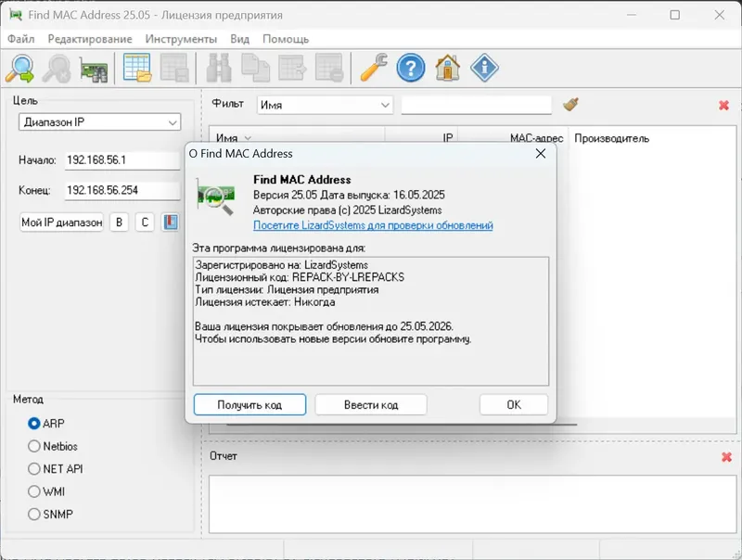Click the binoculars find icon
Image resolution: width=742 pixels, height=560 pixels.
pos(218,69)
